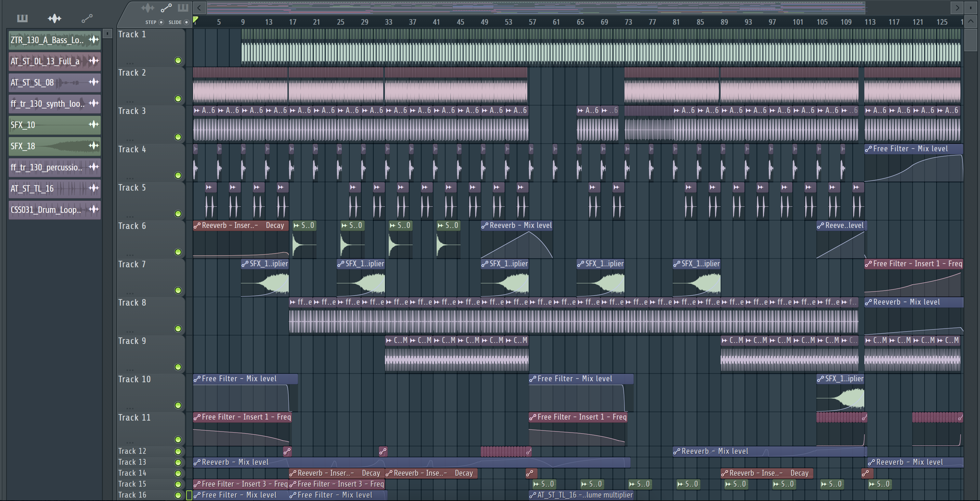Select Reeverb Decay automation clip on Track 6

point(241,239)
